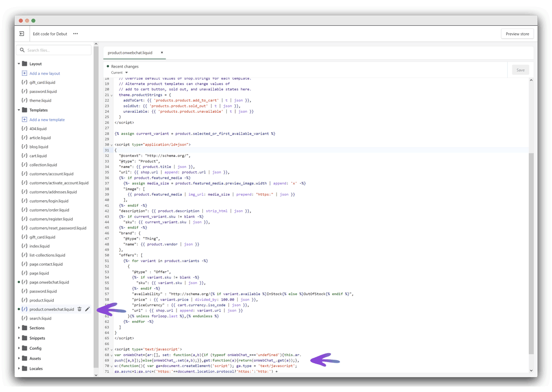Click the folder icon beside Layout
The width and height of the screenshot is (552, 392).
tap(25, 64)
